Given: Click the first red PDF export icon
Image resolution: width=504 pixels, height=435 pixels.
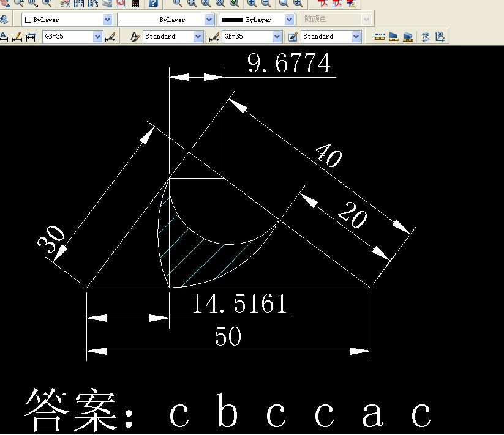Looking at the screenshot, I should pos(323,3).
